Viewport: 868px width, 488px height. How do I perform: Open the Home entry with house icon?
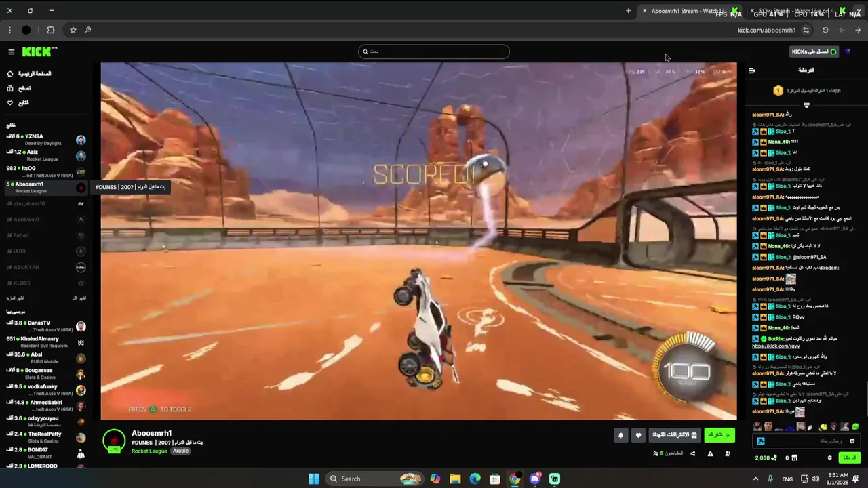point(29,74)
